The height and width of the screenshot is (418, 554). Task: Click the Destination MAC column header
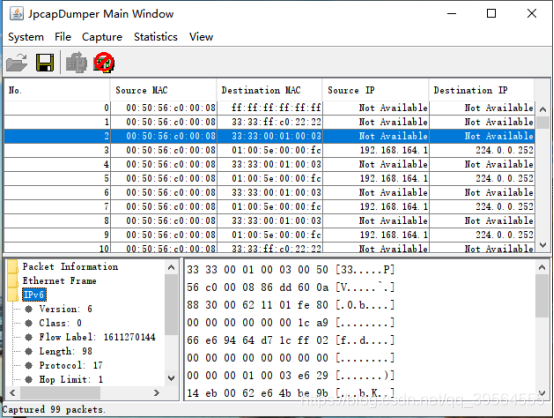(x=270, y=90)
